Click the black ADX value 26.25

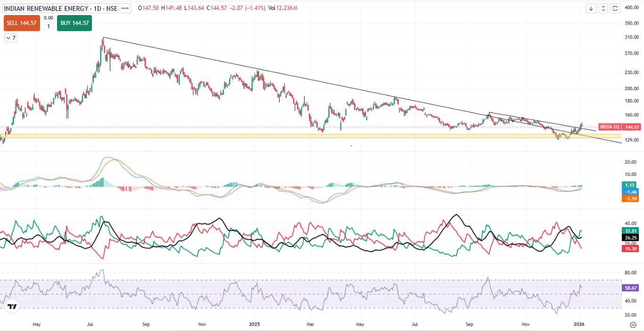(630, 238)
